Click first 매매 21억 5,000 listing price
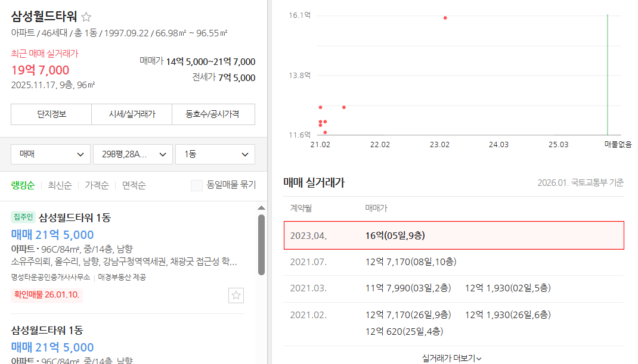The image size is (638, 364). (52, 235)
